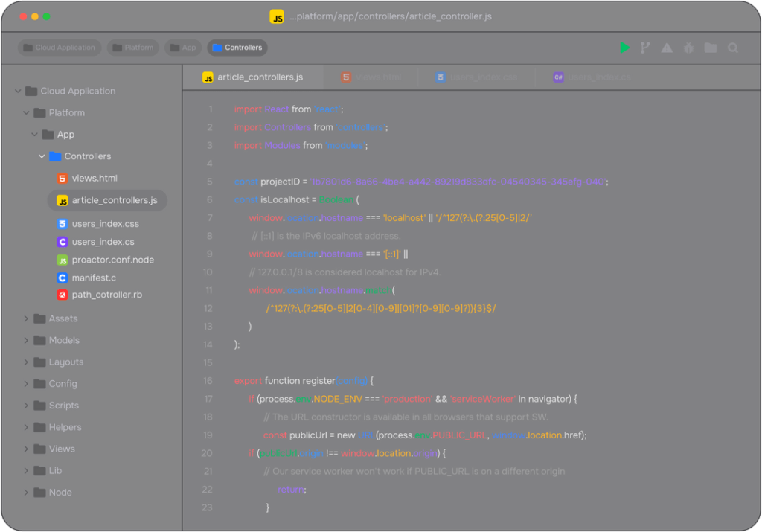Viewport: 762px width, 532px height.
Task: Click the blue Controllers folder icon in tree
Action: click(x=55, y=156)
